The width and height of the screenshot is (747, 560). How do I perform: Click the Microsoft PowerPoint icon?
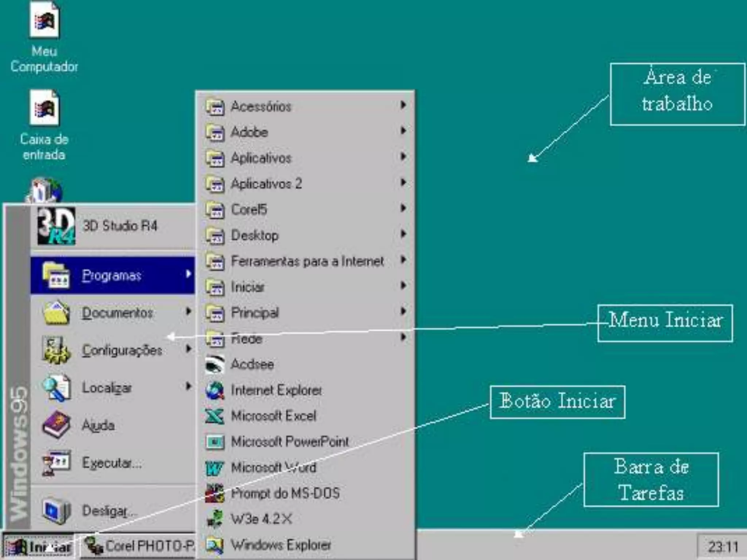coord(214,442)
